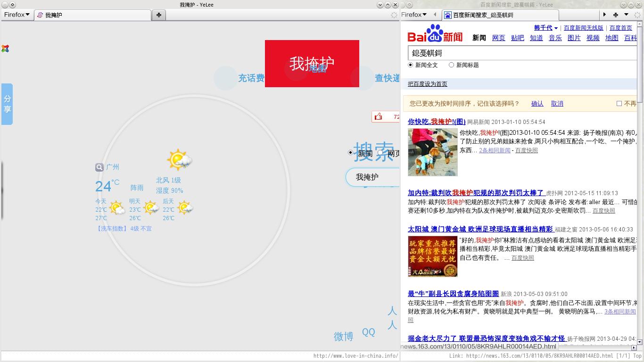644x362 pixels.
Task: Click the thumbs-up like icon
Action: point(378,116)
